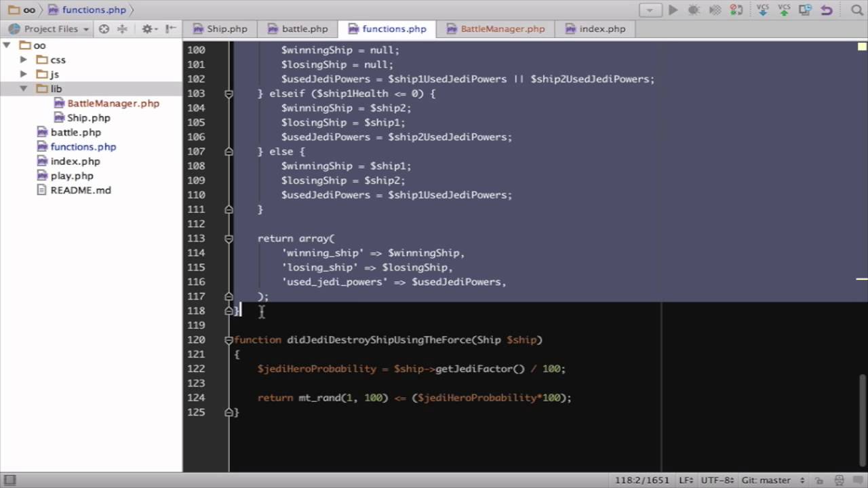
Task: Select functions.php editor tab
Action: pyautogui.click(x=387, y=29)
